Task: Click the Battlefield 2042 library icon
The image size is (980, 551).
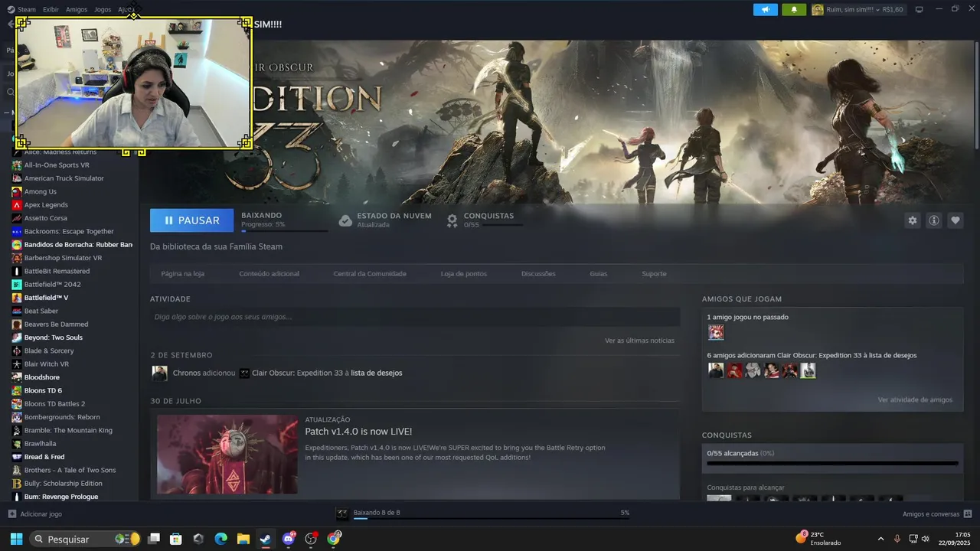Action: point(17,285)
